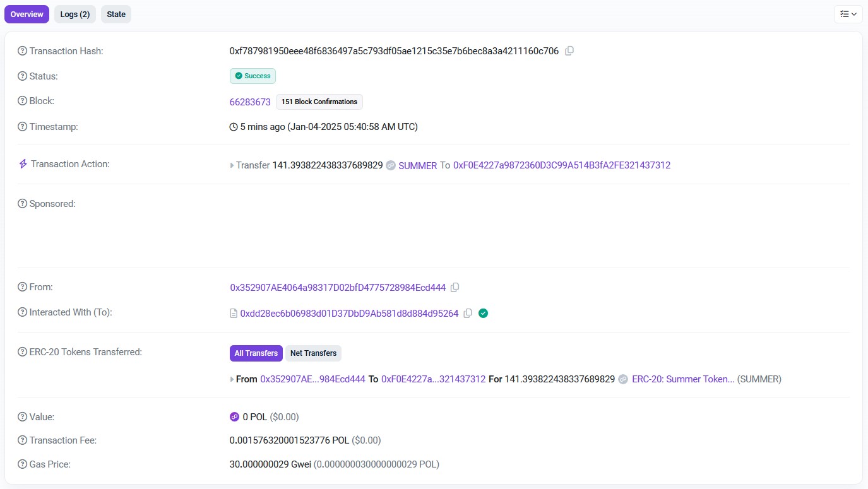Screen dimensions: 868x489
Task: Copy the Interacted With contract address
Action: click(468, 314)
